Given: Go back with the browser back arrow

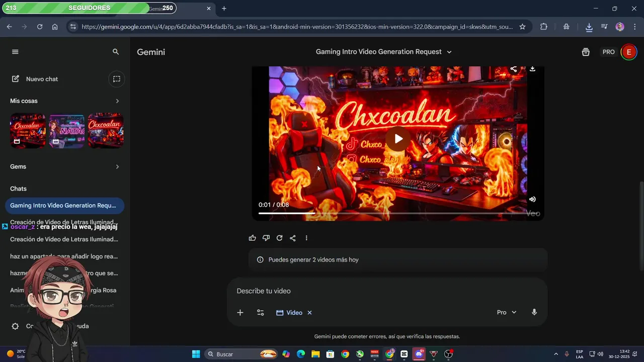Looking at the screenshot, I should tap(9, 27).
